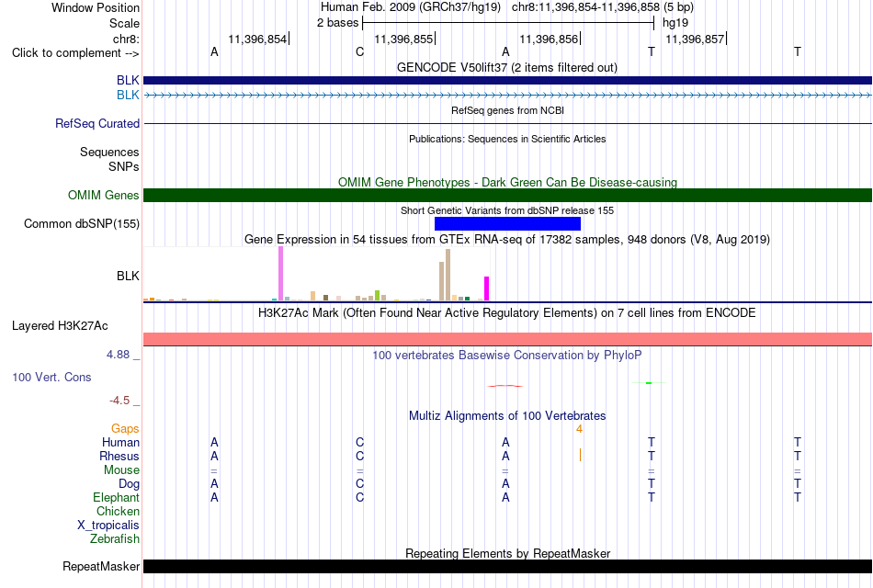The height and width of the screenshot is (588, 873).
Task: Open the OMIM Genes track label
Action: [x=103, y=195]
